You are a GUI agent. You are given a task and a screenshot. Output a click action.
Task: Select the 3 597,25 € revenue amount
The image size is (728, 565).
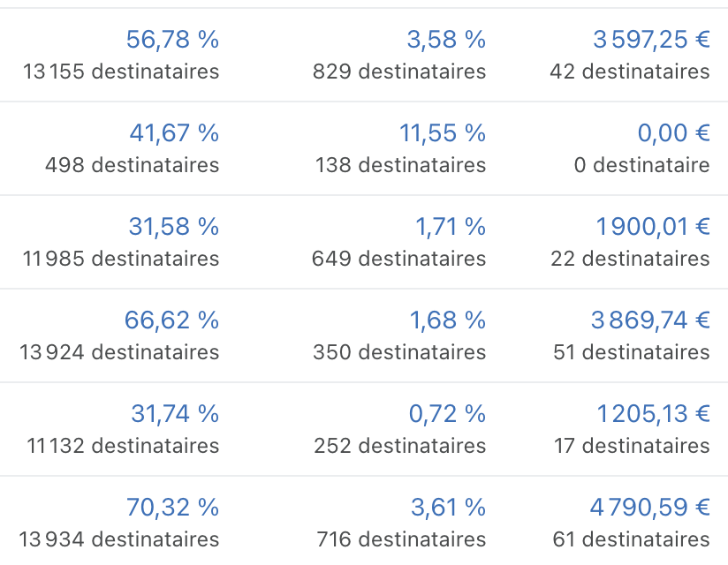pos(651,40)
